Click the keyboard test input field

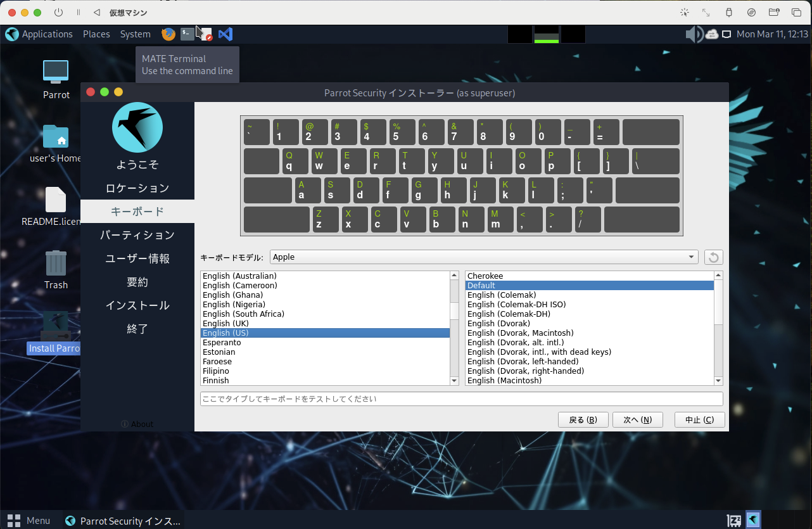pyautogui.click(x=461, y=399)
